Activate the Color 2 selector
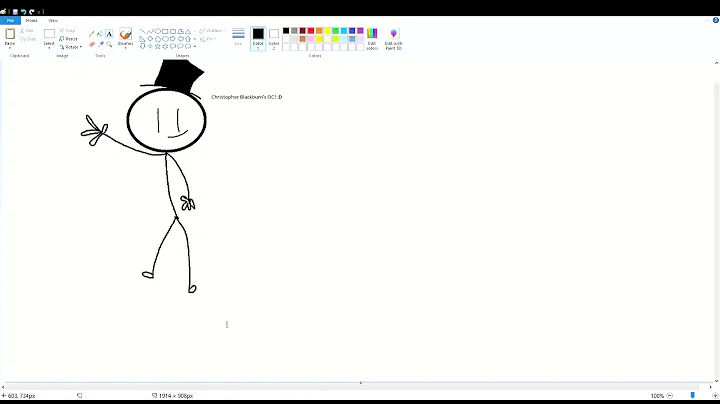 [x=274, y=39]
